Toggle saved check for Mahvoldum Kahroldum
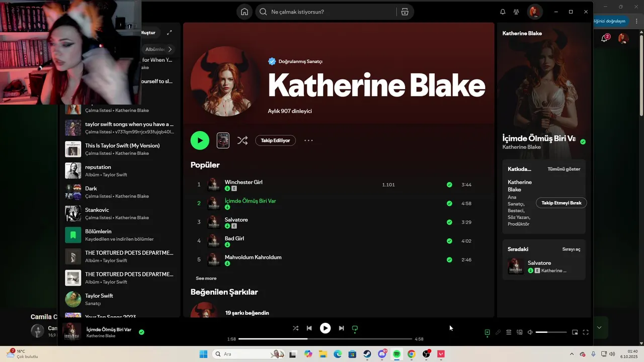 tap(449, 260)
